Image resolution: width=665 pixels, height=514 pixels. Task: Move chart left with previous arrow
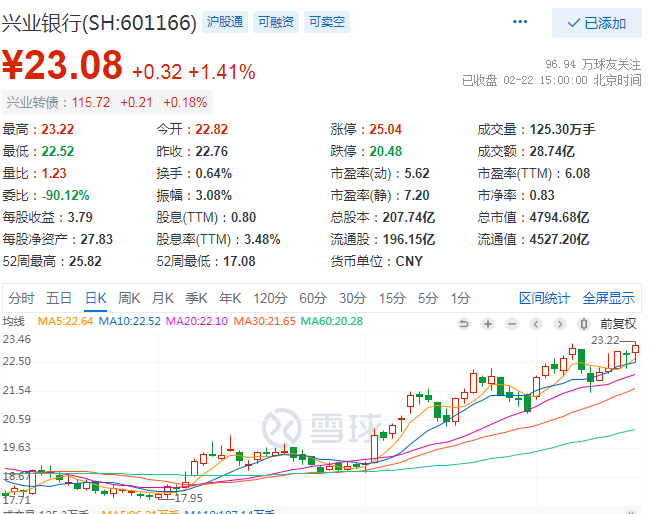tap(536, 324)
